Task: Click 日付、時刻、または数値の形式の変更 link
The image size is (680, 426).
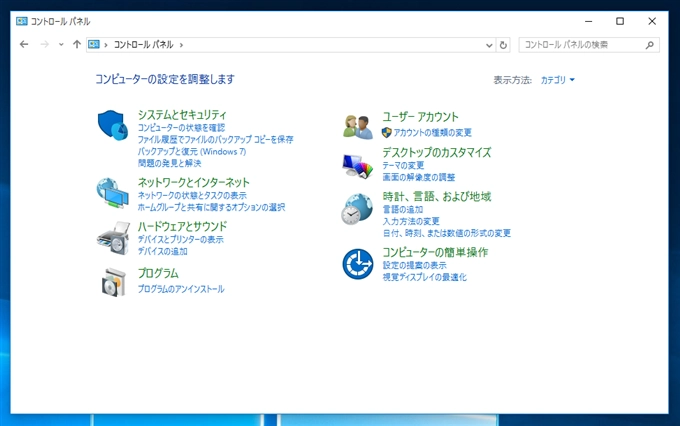Action: tap(446, 233)
